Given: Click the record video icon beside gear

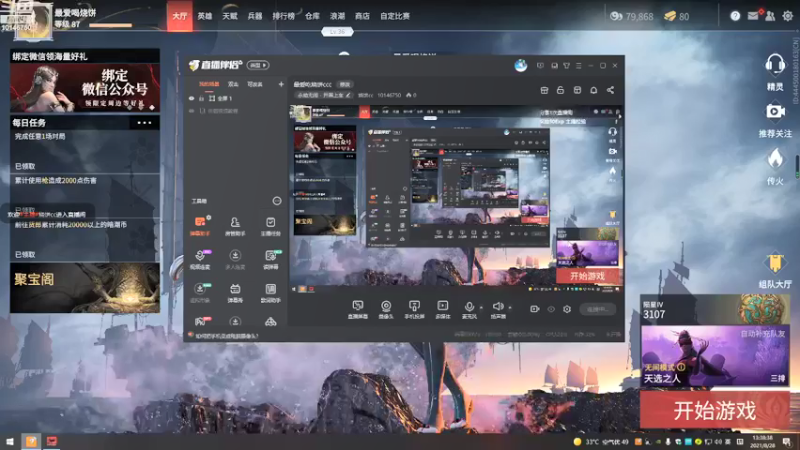Looking at the screenshot, I should pos(534,309).
